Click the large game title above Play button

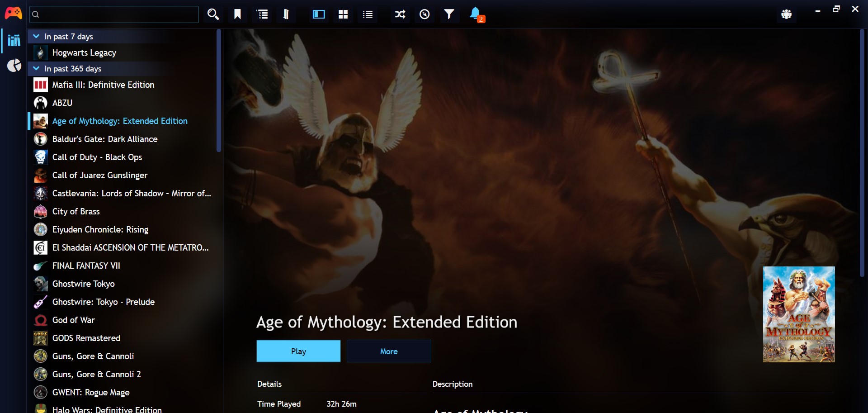[387, 322]
